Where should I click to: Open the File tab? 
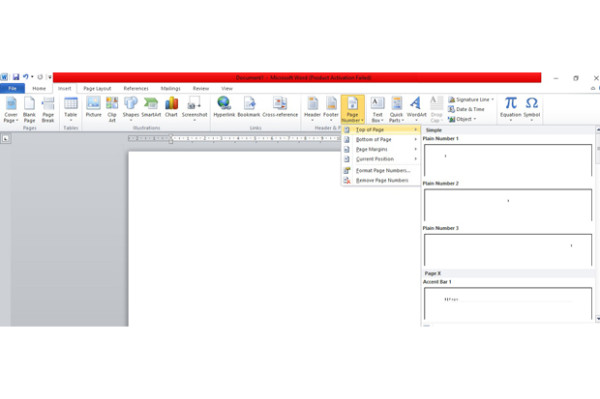[12, 88]
